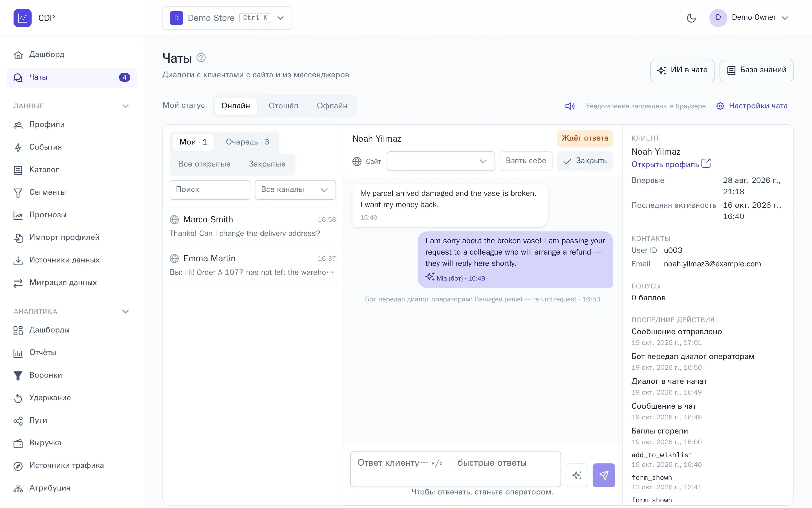The width and height of the screenshot is (812, 508).
Task: Set my status to Онлайн
Action: click(x=235, y=106)
